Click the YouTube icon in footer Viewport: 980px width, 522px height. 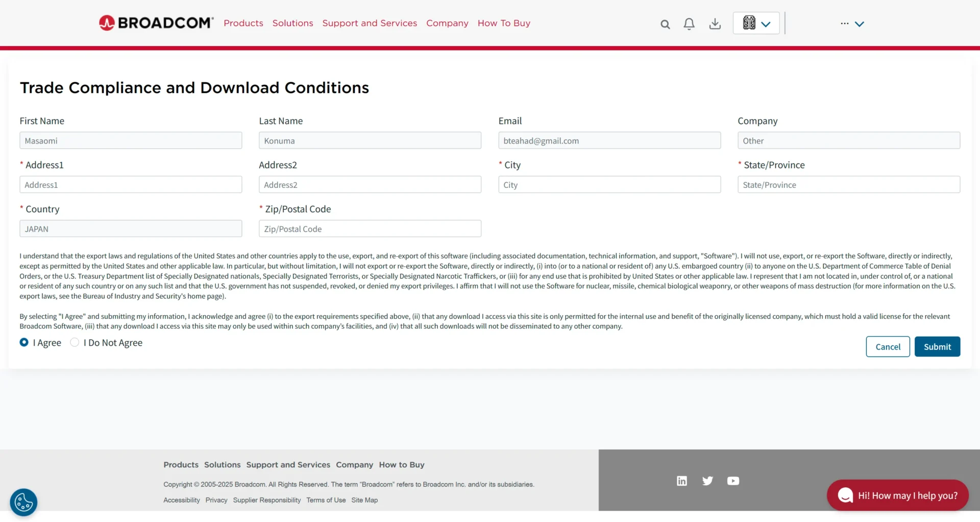coord(733,481)
